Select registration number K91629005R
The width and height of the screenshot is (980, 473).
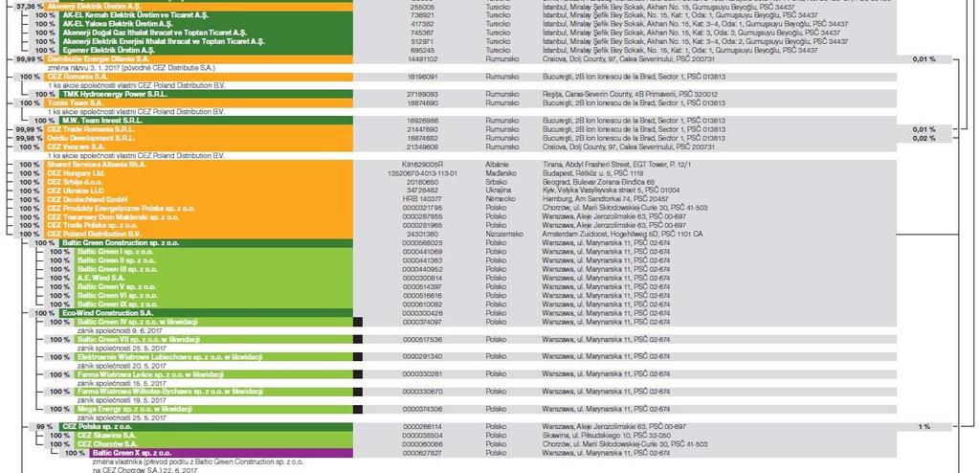422,164
